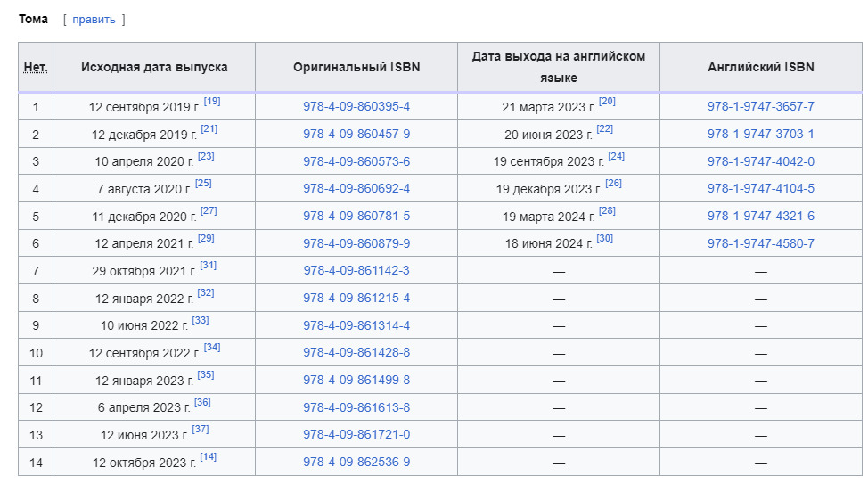The image size is (868, 484).
Task: Open ISBN 978-4-09-862536-9 link
Action: [x=356, y=462]
